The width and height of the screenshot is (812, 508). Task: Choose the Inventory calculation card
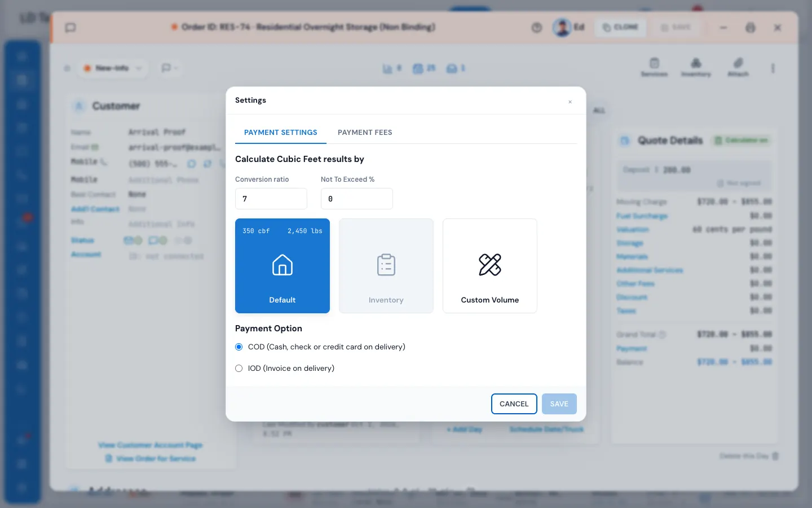click(386, 266)
